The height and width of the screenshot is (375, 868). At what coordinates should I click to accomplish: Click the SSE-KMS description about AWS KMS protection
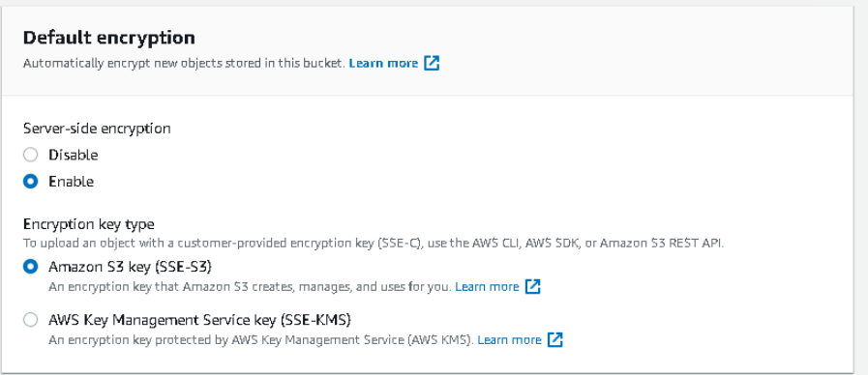261,339
